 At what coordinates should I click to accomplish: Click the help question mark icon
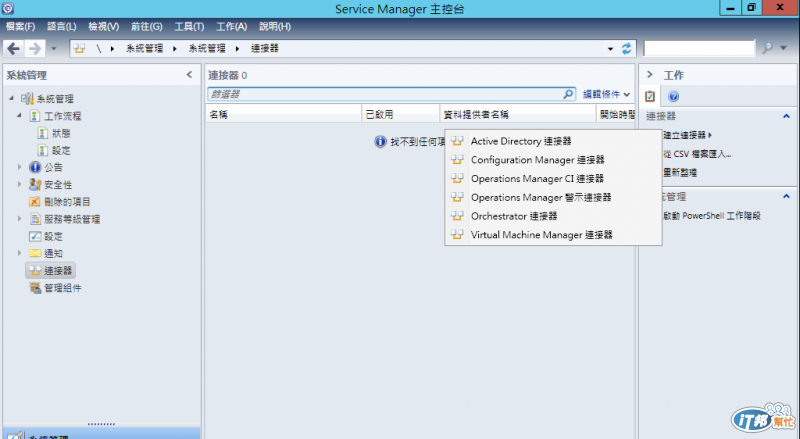673,96
